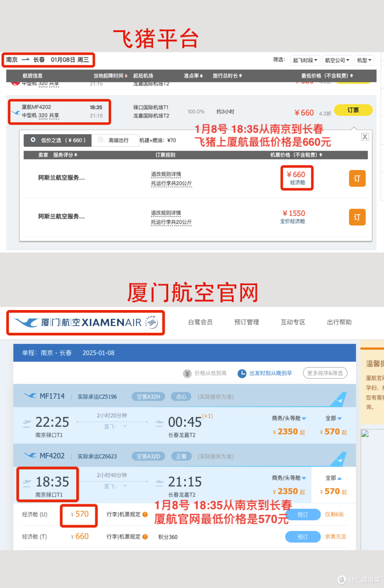Click takeoff plane icon beside 18:35
The image size is (384, 588).
point(27,483)
